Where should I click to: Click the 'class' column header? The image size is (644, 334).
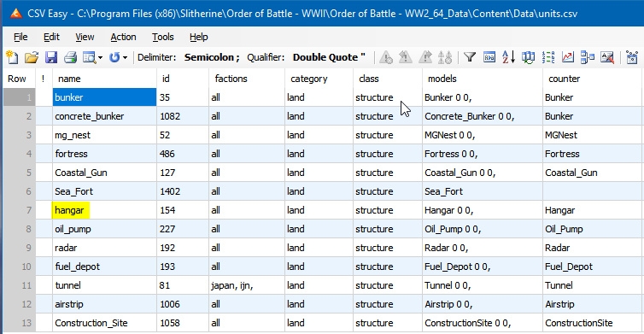pyautogui.click(x=387, y=79)
